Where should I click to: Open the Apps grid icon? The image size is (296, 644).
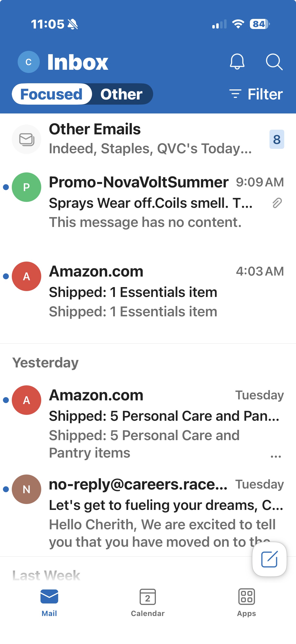click(x=246, y=597)
